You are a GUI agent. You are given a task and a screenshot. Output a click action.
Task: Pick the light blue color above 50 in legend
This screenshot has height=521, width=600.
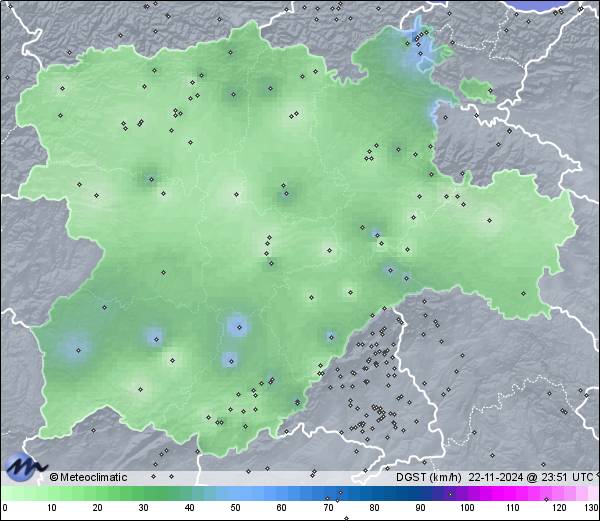coord(235,493)
